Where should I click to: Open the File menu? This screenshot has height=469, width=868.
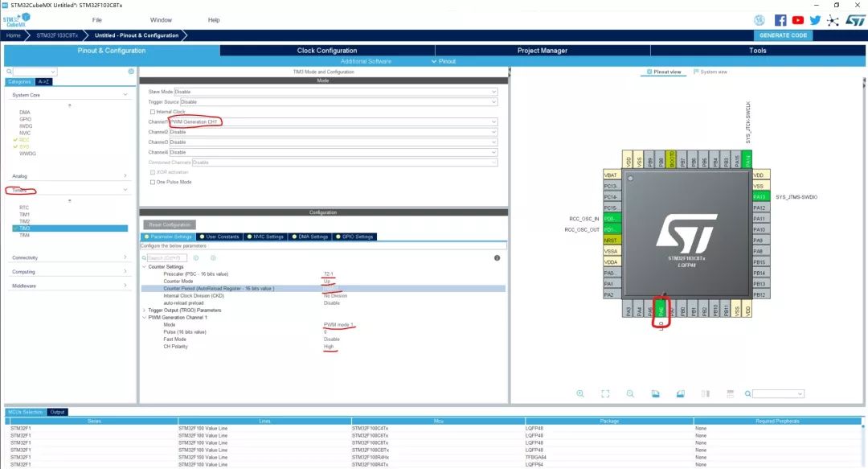97,20
